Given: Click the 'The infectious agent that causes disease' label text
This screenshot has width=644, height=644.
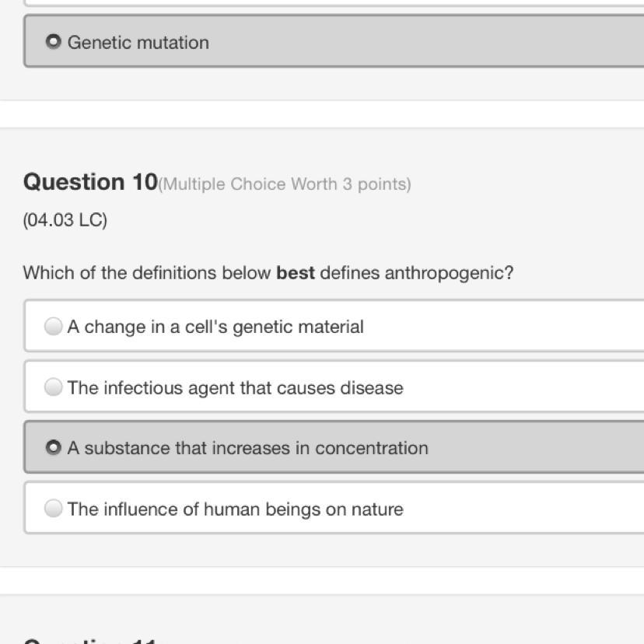Looking at the screenshot, I should click(x=235, y=387).
